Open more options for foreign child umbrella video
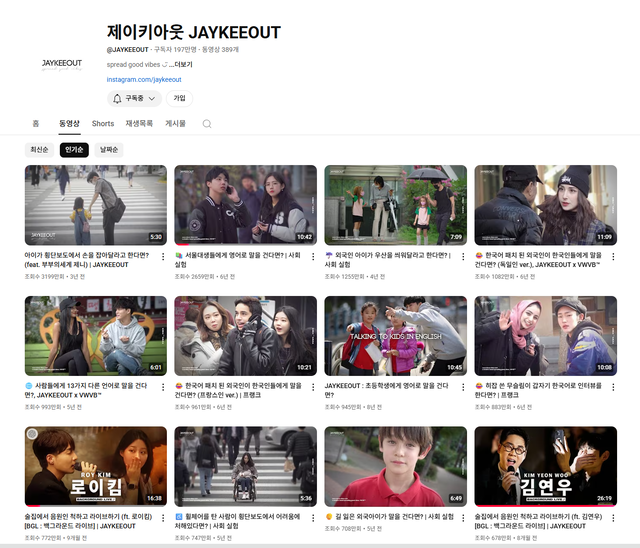 coord(463,256)
